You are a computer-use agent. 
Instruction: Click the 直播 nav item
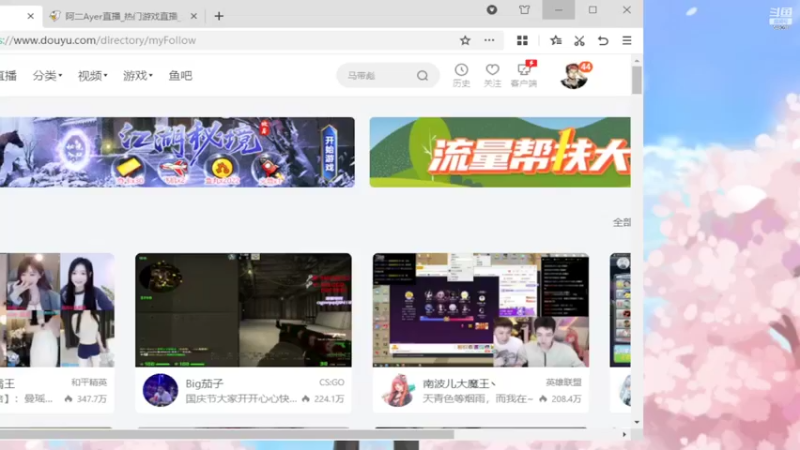tap(8, 76)
